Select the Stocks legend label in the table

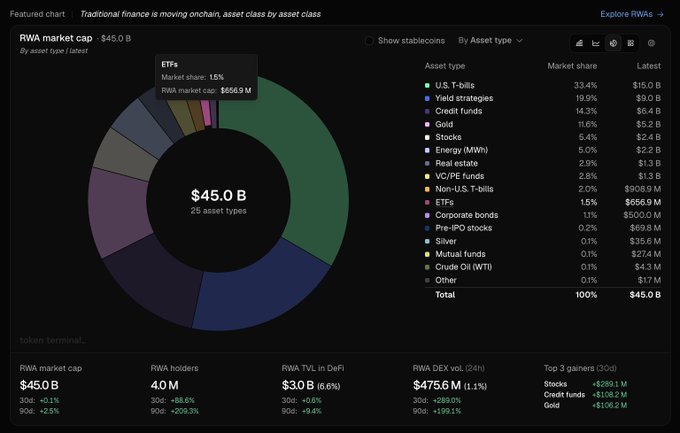[x=448, y=137]
